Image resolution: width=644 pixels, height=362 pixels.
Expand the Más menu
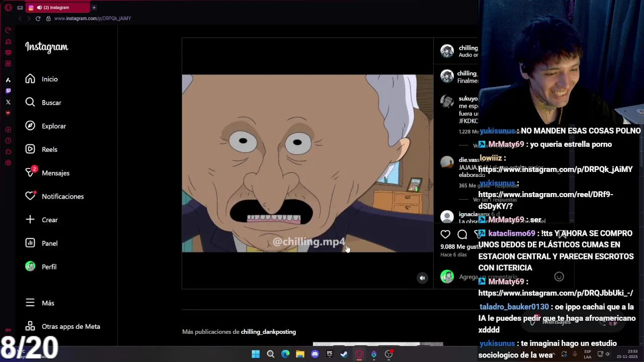40,303
